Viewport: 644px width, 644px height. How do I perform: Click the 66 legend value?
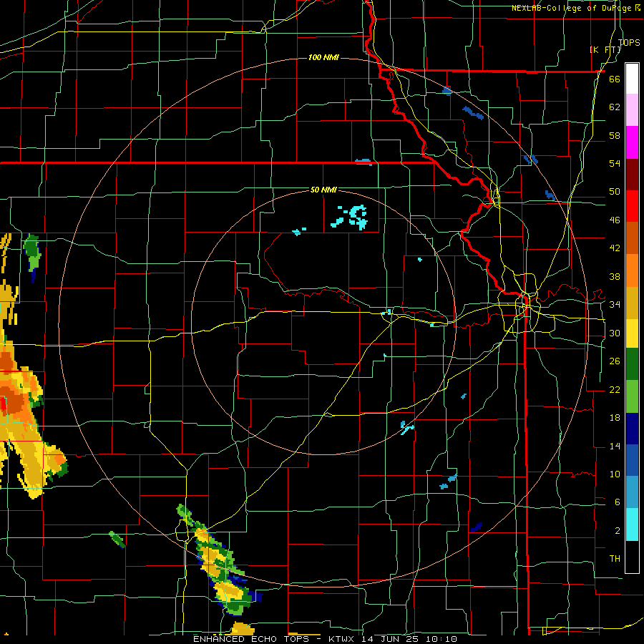pos(615,79)
